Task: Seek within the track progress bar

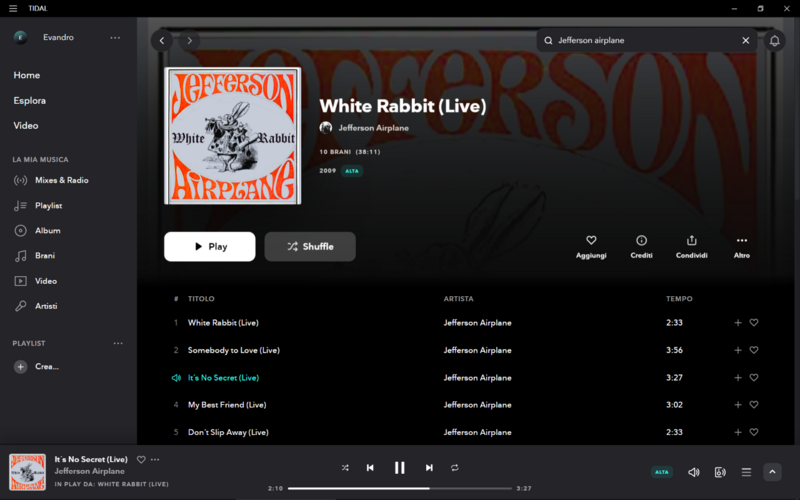Action: point(399,488)
